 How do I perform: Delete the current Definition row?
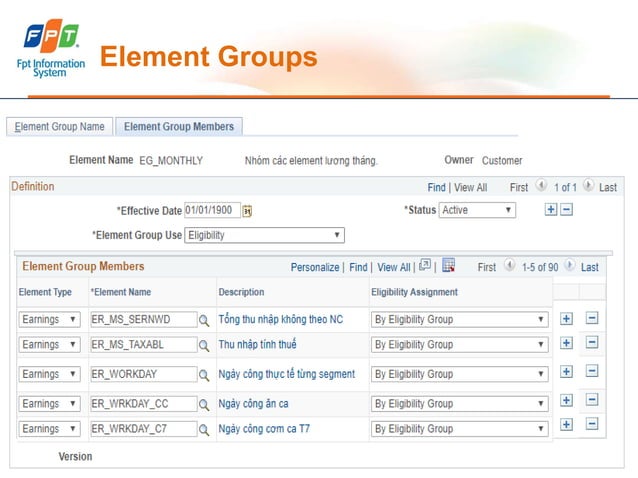tap(566, 210)
